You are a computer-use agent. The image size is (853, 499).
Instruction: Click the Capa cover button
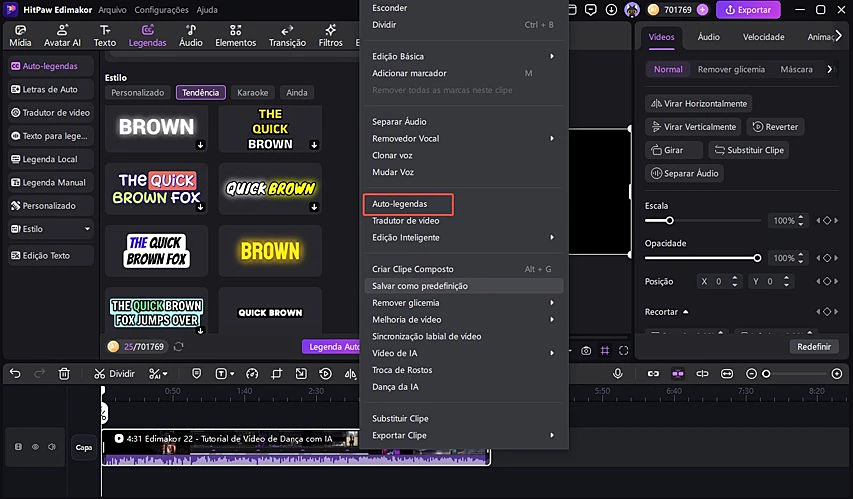click(84, 447)
